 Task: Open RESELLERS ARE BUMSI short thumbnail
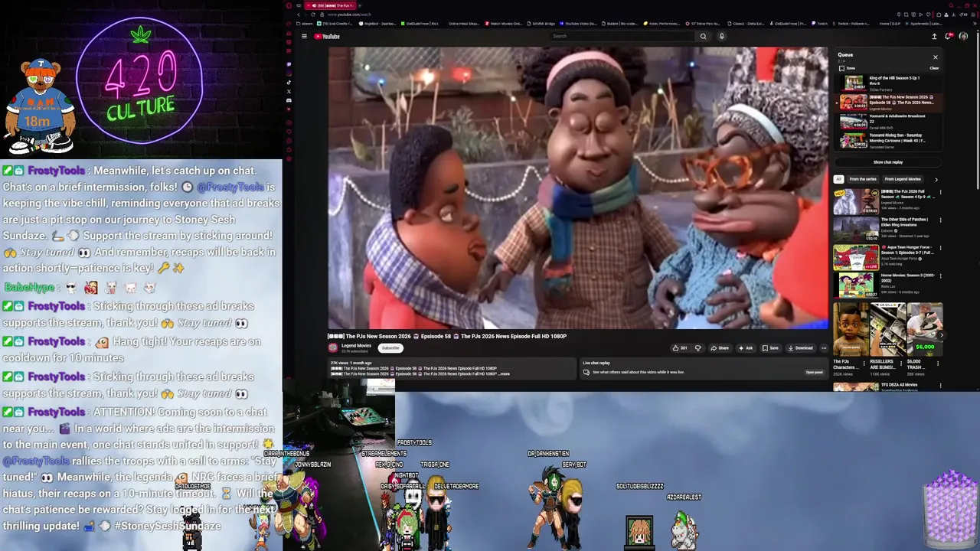pyautogui.click(x=887, y=329)
